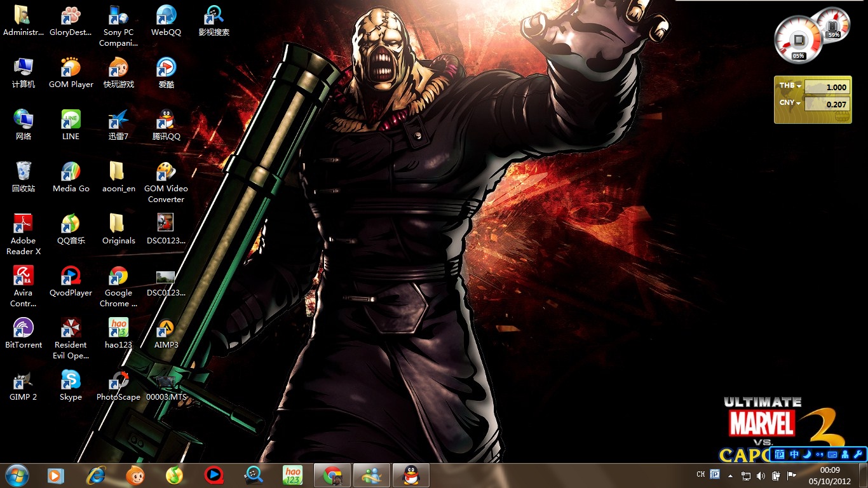Select the 回收站 (Recycle Bin) icon

[x=24, y=177]
